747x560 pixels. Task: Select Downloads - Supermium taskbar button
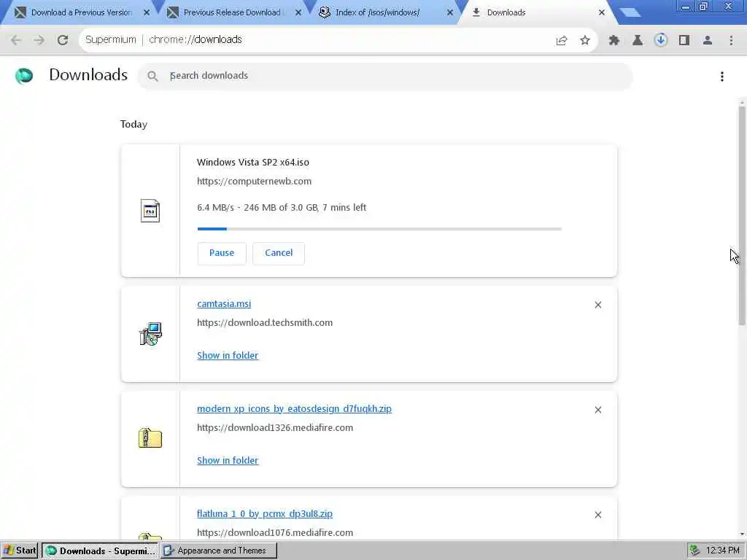[x=99, y=551]
